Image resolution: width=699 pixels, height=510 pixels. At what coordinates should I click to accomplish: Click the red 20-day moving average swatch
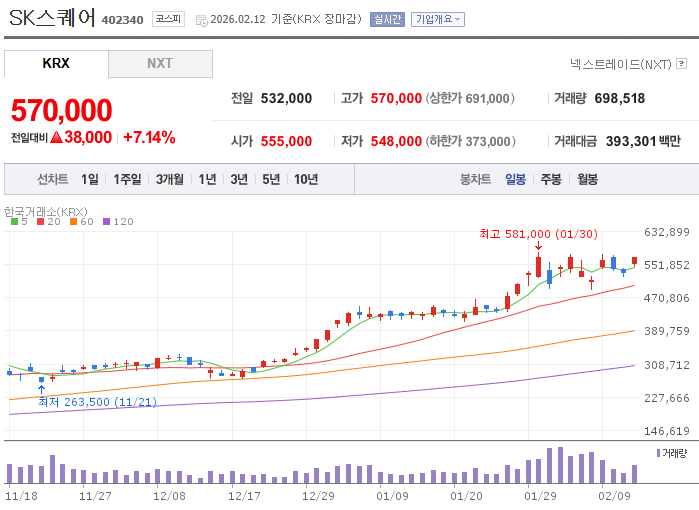41,222
